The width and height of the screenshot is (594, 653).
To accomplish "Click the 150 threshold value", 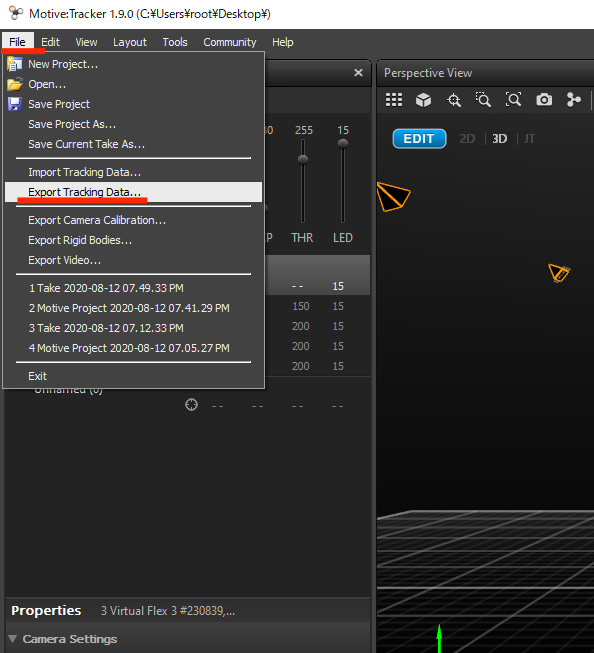I will (x=301, y=306).
